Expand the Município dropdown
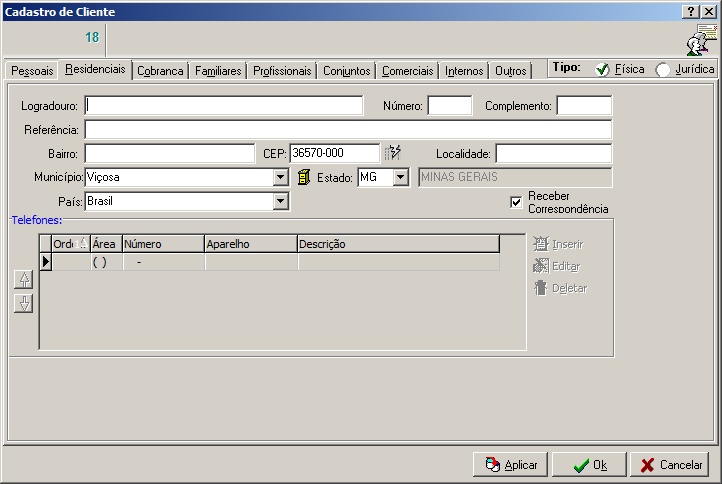 tap(281, 177)
